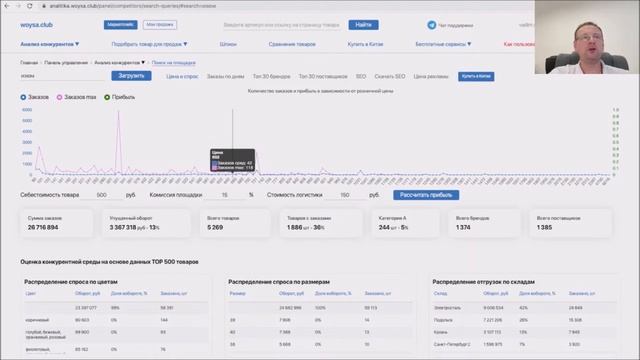Viewport: 640px width, 360px height.
Task: Click the Казань warehouse row
Action: click(x=524, y=332)
